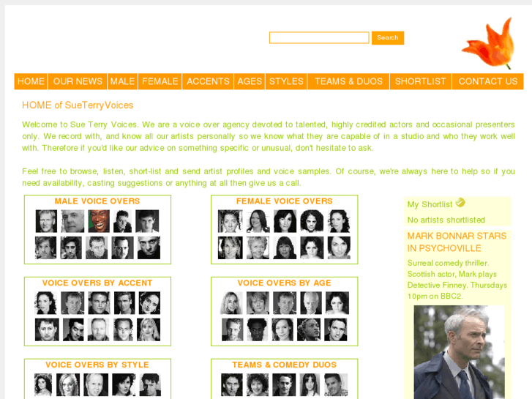Screen dimensions: 532x399
Task: Open the OUR NEWS menu item
Action: click(78, 81)
